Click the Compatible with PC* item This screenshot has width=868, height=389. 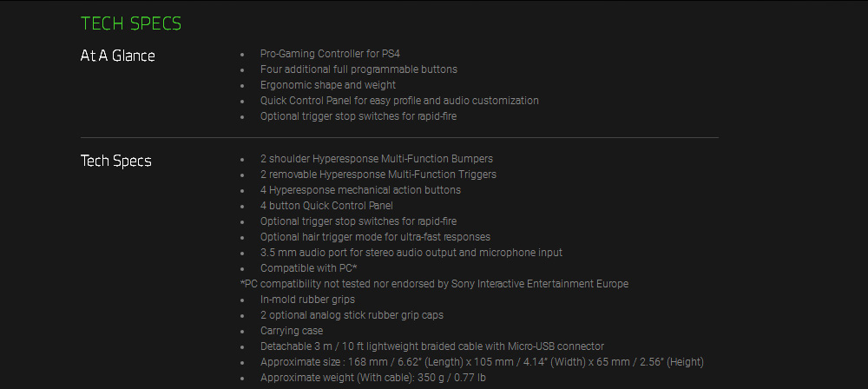(309, 268)
